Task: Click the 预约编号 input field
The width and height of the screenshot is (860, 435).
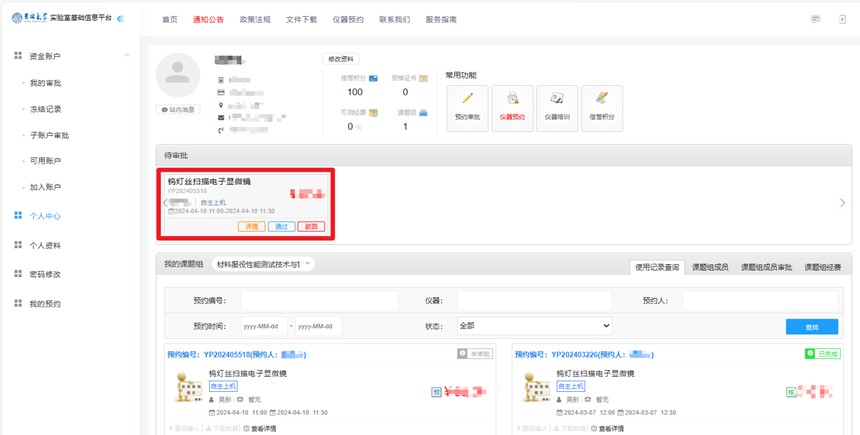Action: 319,300
